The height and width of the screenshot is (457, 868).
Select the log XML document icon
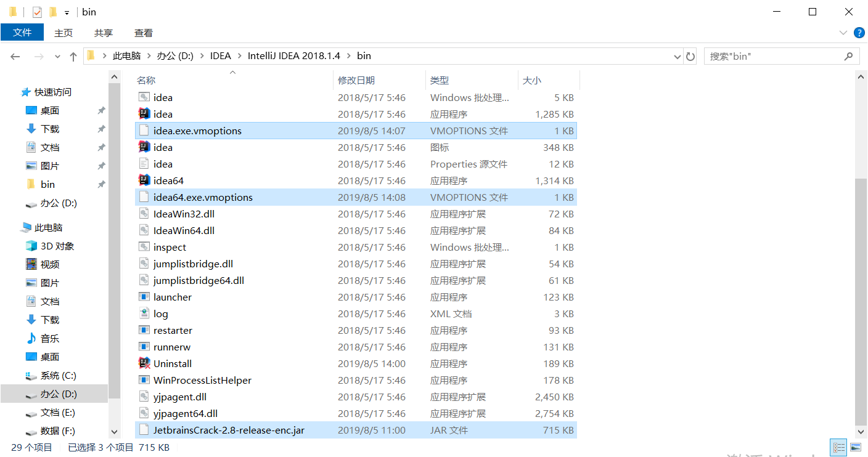pos(144,313)
